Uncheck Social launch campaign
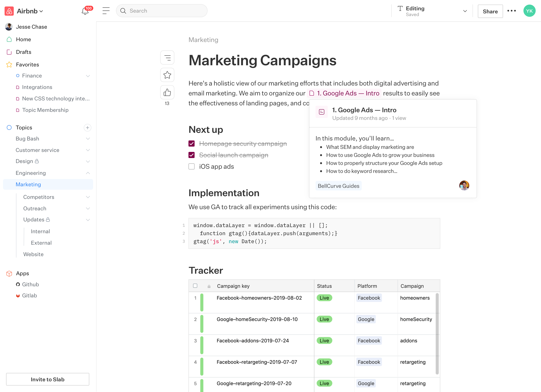 point(192,155)
